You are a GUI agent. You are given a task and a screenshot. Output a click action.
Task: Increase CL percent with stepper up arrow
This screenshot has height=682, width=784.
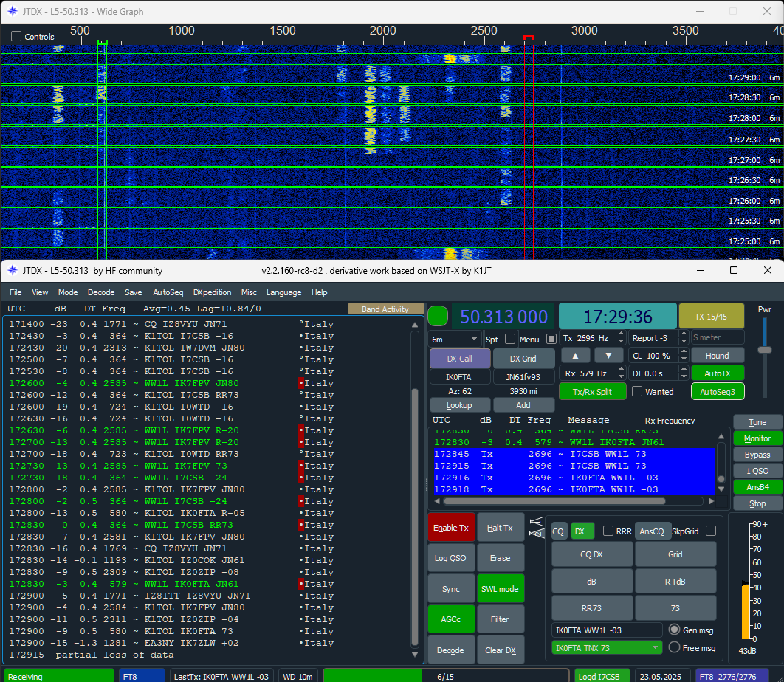[684, 352]
